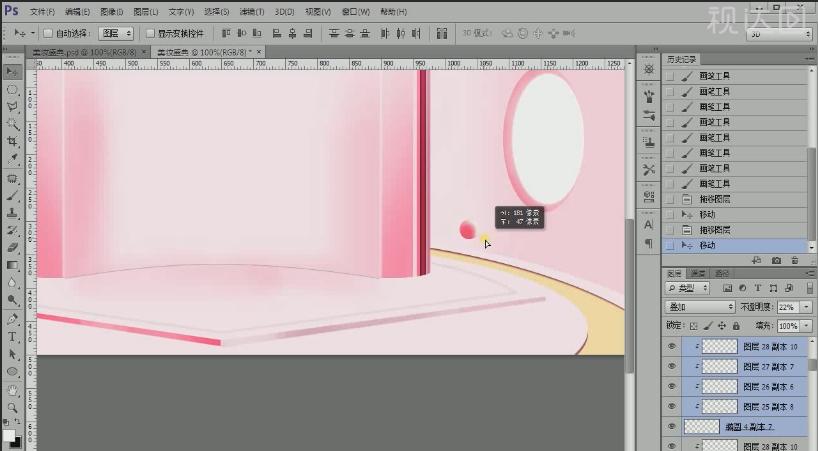Open the 滤镜(T) menu
This screenshot has width=818, height=451.
[x=252, y=12]
